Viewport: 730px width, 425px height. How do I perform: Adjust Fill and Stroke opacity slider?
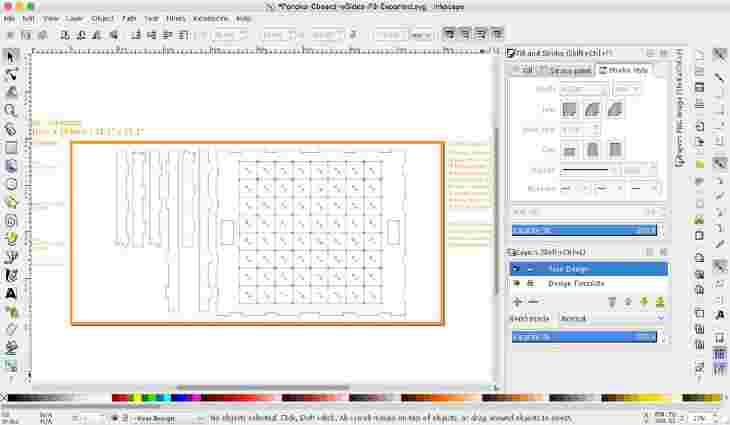tap(584, 230)
